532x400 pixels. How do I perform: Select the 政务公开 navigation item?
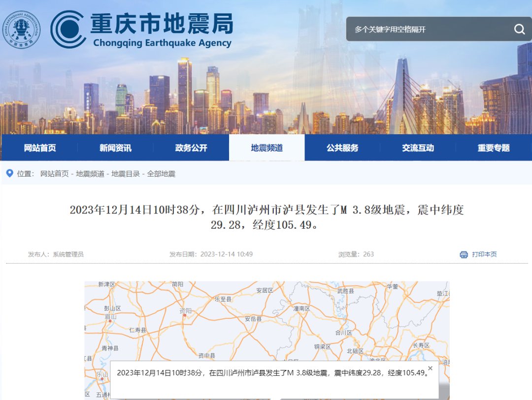pos(190,147)
